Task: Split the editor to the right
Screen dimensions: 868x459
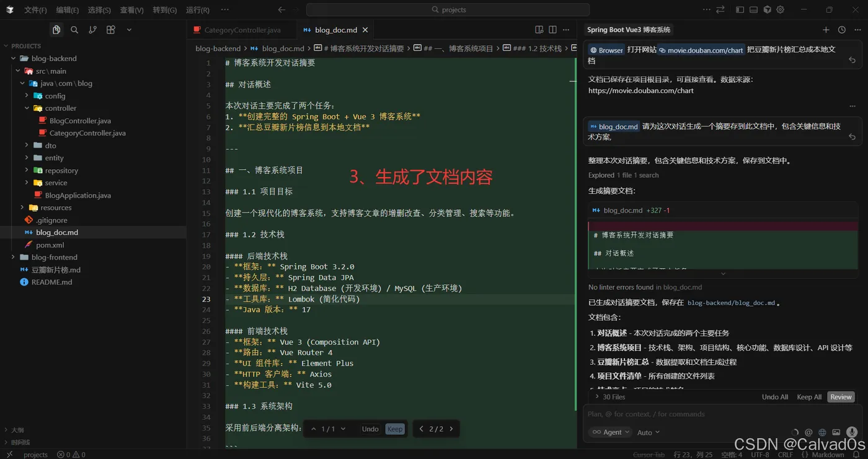Action: [x=552, y=30]
